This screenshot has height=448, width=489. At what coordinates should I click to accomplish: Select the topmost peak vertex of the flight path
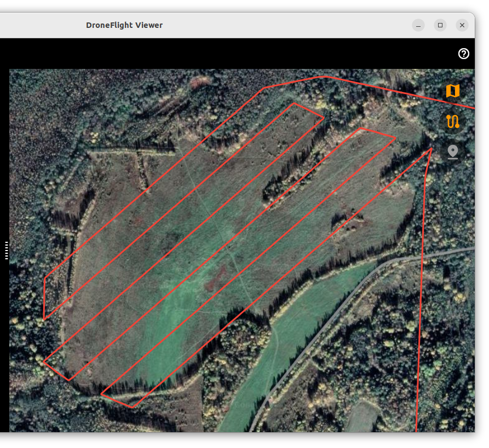[x=326, y=77]
